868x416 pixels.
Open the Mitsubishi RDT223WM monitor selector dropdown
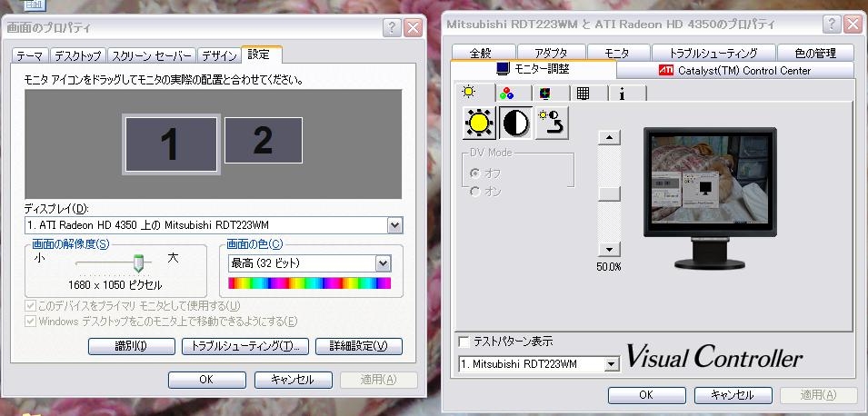[611, 364]
